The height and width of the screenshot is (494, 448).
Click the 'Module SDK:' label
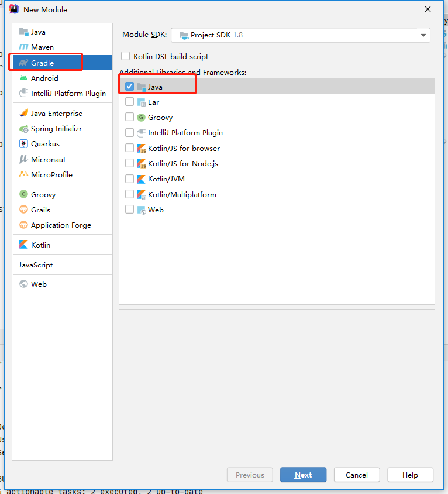[x=144, y=35]
